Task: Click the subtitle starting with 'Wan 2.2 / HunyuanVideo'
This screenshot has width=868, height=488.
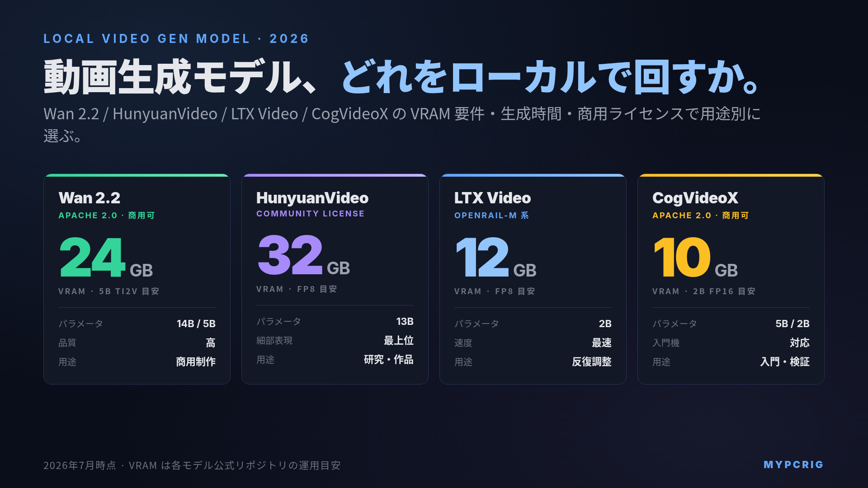Action: [x=402, y=124]
